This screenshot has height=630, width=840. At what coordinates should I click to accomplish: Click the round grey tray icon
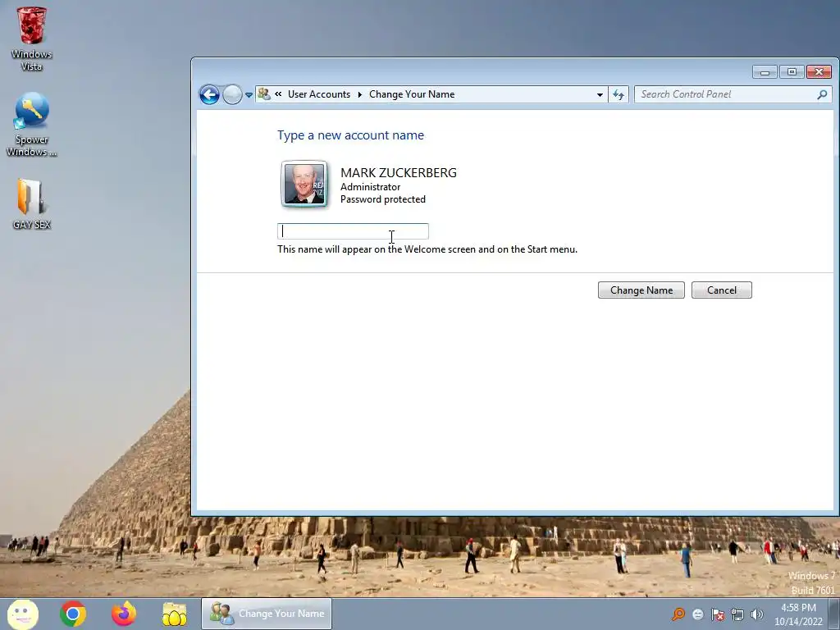697,614
